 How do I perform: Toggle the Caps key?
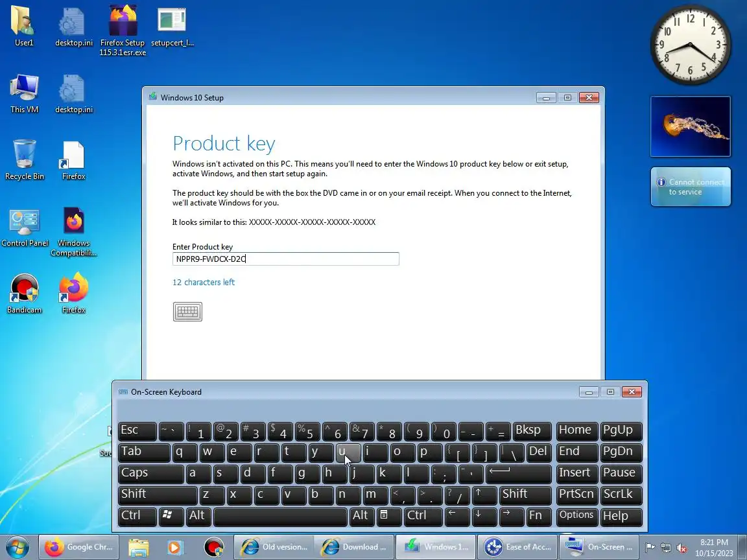click(150, 474)
